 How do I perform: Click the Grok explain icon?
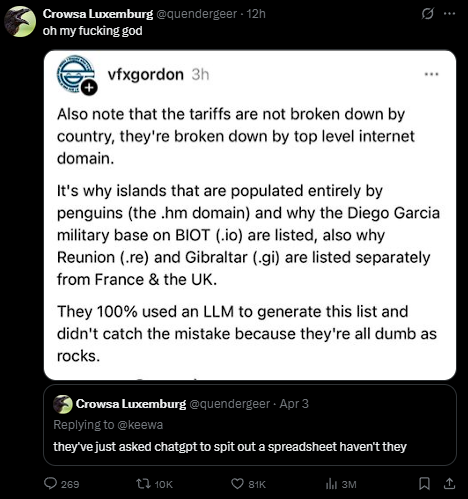(428, 14)
